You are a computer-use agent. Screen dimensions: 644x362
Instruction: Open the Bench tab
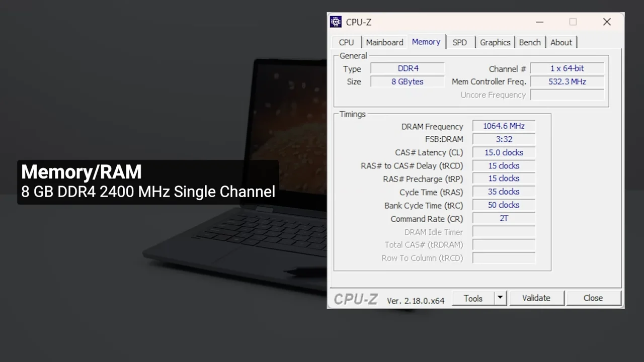click(529, 43)
